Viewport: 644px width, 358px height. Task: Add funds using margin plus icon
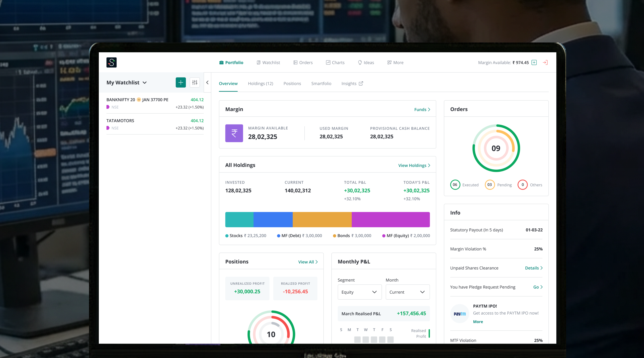point(534,62)
